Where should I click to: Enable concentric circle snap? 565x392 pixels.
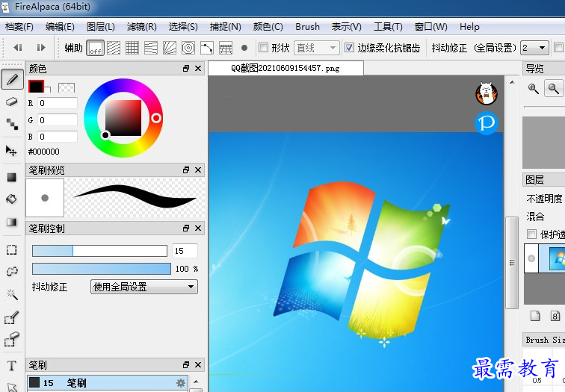(x=188, y=48)
